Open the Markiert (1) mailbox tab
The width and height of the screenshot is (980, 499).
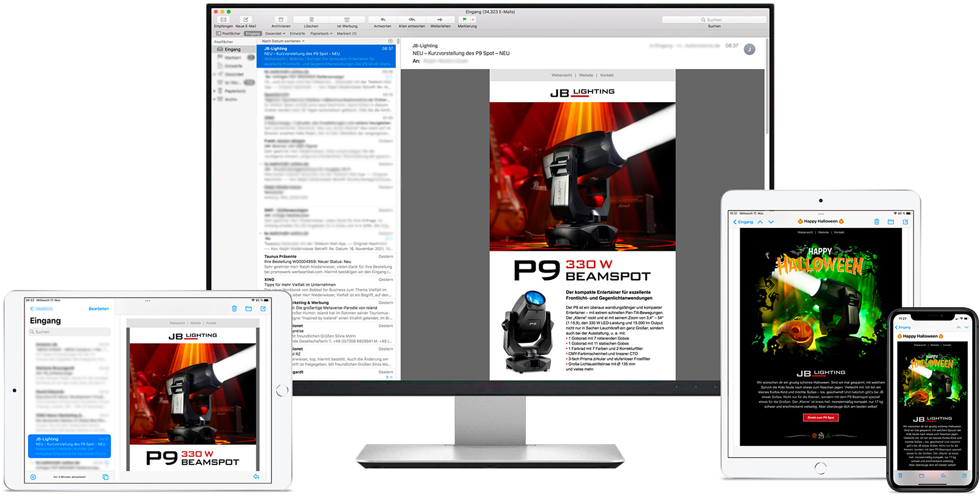tap(347, 33)
